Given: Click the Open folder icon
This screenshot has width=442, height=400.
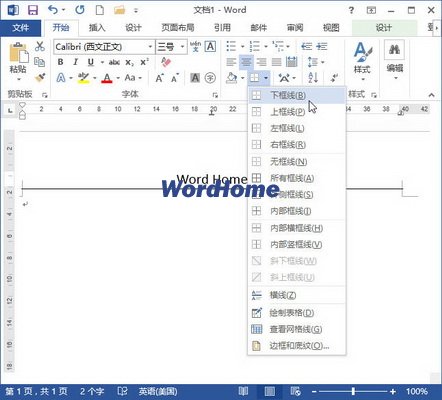Looking at the screenshot, I should tap(119, 10).
